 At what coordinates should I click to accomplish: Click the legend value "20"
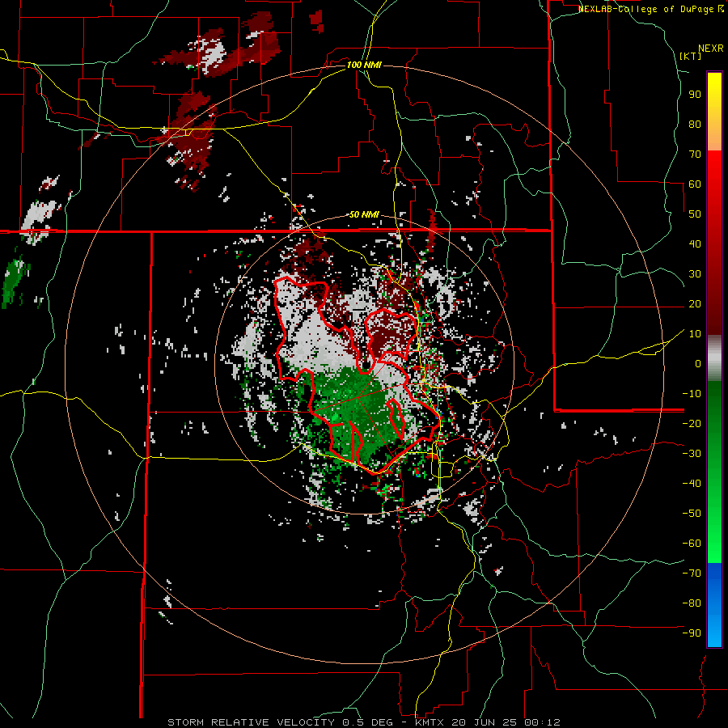(695, 303)
